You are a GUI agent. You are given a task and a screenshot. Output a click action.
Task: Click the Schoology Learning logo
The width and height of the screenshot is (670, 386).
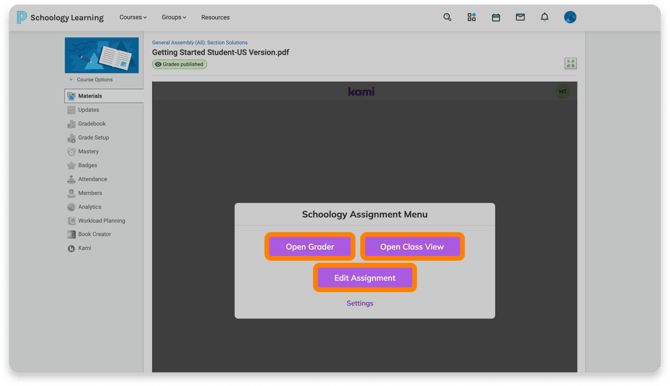click(x=60, y=18)
